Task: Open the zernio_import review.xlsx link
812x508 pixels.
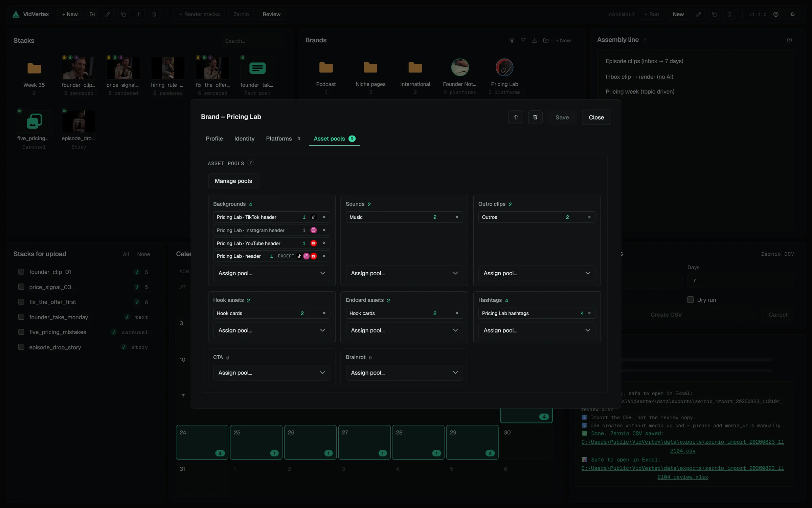Action: coord(682,472)
